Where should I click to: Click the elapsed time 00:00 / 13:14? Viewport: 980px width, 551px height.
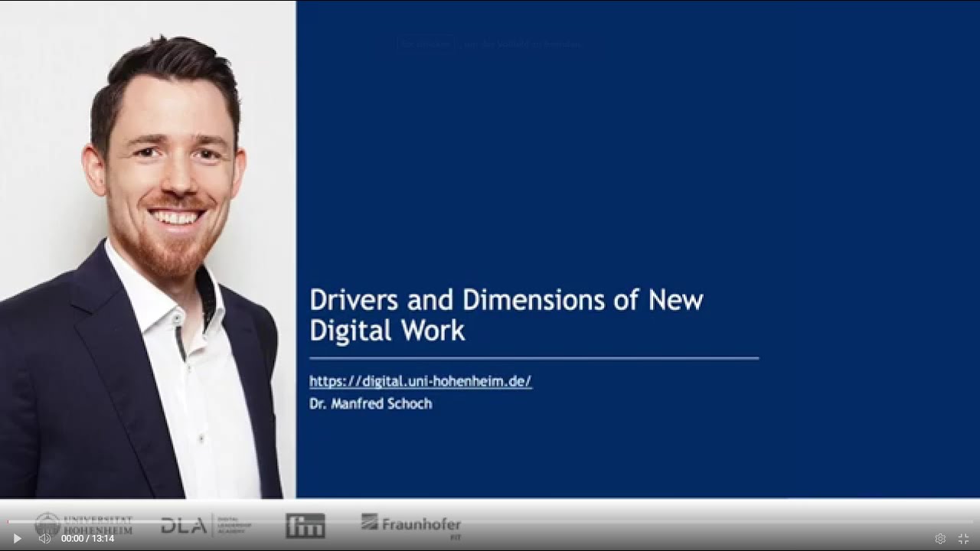(x=87, y=539)
